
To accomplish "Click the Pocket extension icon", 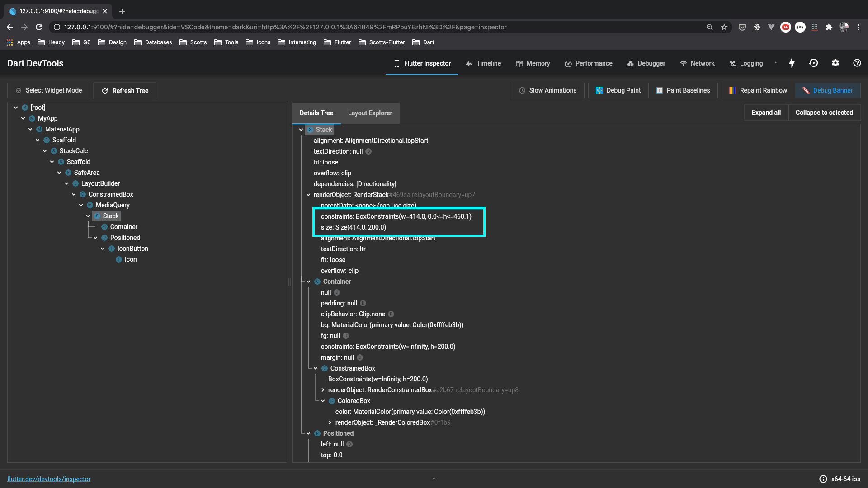I will [x=742, y=27].
